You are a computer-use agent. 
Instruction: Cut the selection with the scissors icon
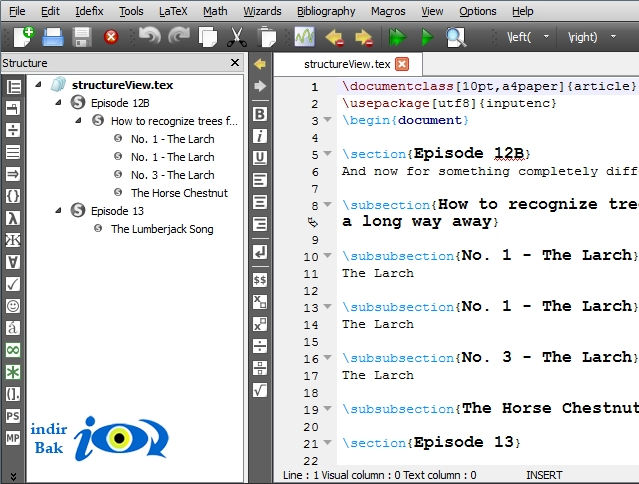coord(237,37)
